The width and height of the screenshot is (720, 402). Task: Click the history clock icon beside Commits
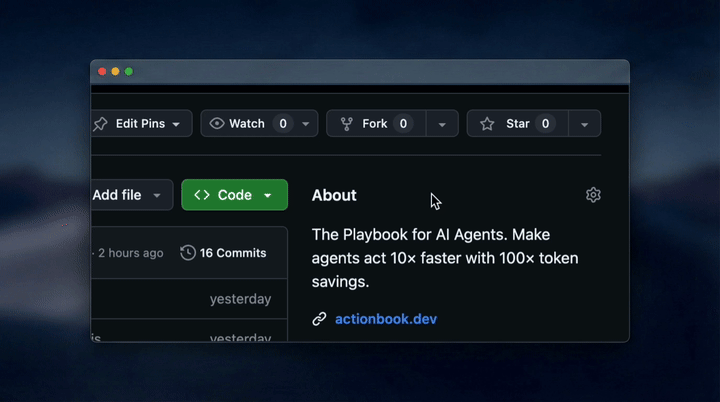tap(188, 253)
